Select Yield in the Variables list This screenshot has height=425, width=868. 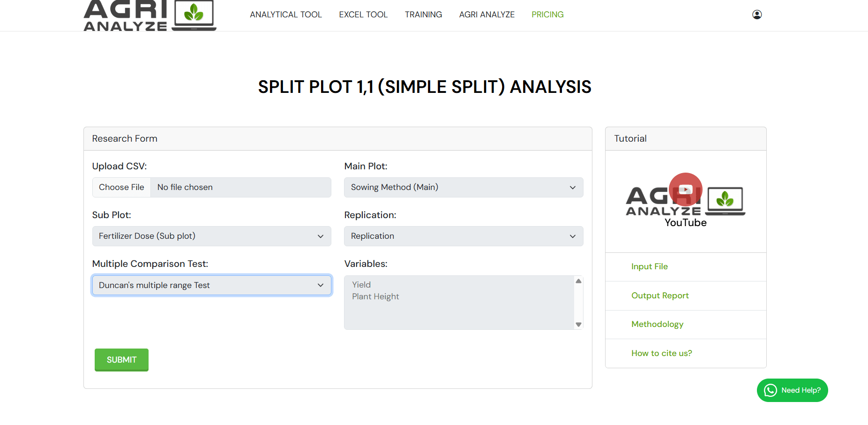click(x=361, y=285)
